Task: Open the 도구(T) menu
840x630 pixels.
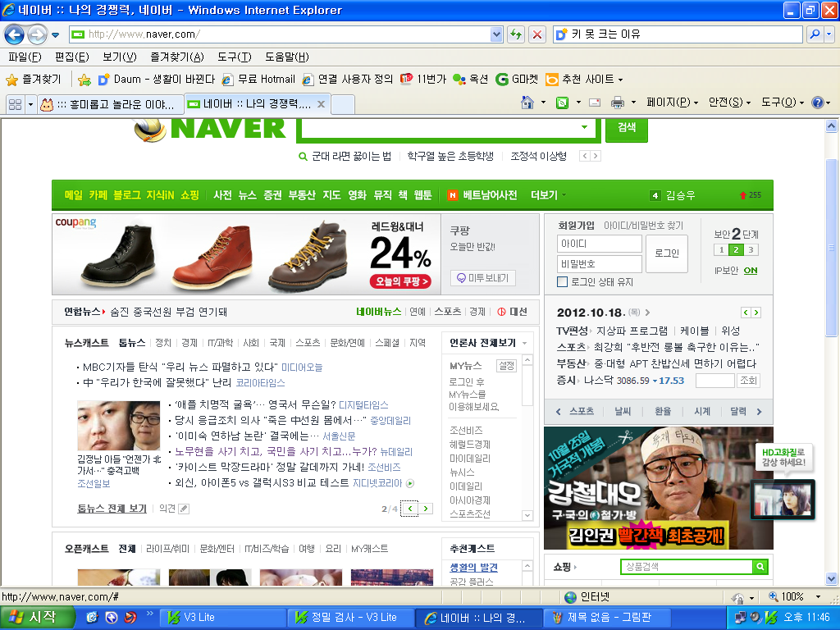Action: pyautogui.click(x=234, y=57)
